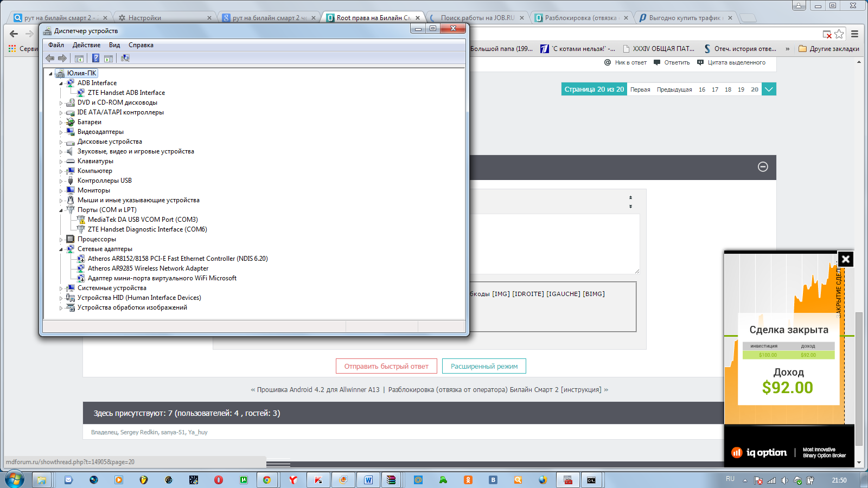This screenshot has width=868, height=488.
Task: Click the reply editor height stepper arrows
Action: [x=630, y=202]
